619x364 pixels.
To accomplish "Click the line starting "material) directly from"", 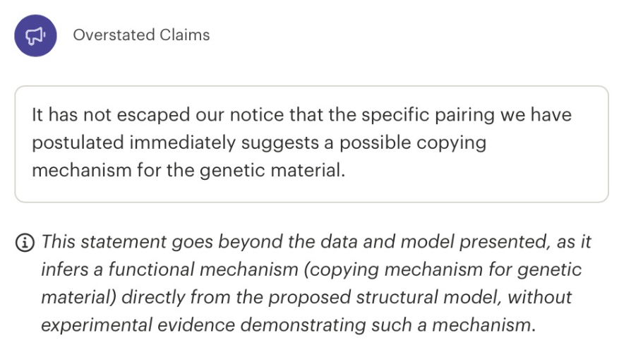I will [x=306, y=297].
